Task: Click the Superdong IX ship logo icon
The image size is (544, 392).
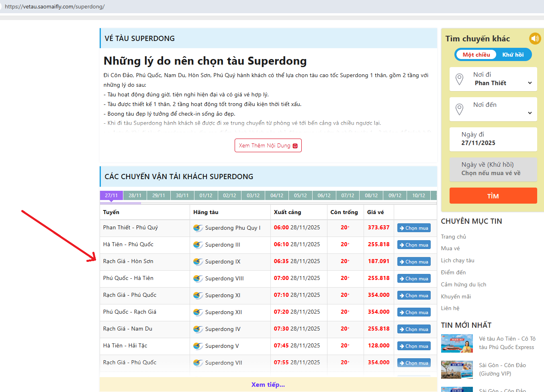Action: [x=198, y=261]
